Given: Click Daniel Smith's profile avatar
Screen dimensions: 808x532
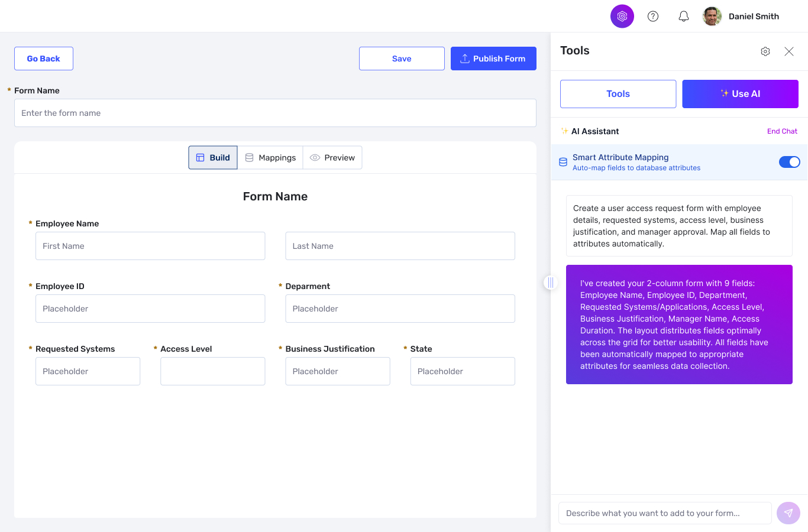Looking at the screenshot, I should (x=712, y=17).
